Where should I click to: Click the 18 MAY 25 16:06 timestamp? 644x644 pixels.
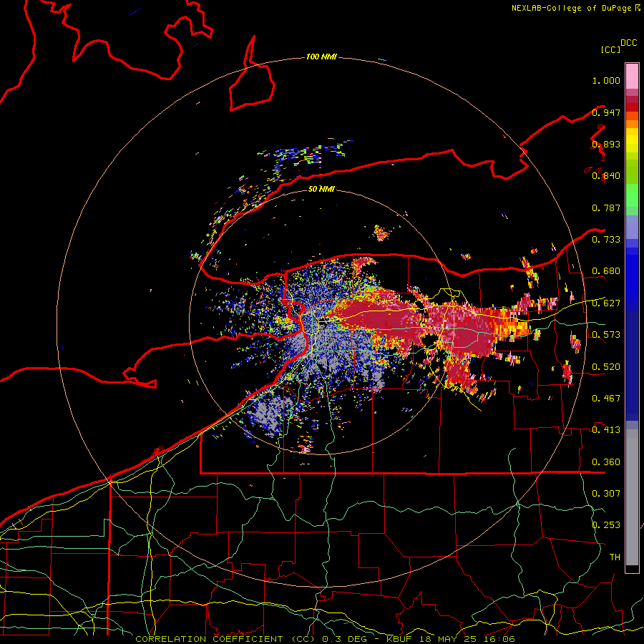(467, 639)
